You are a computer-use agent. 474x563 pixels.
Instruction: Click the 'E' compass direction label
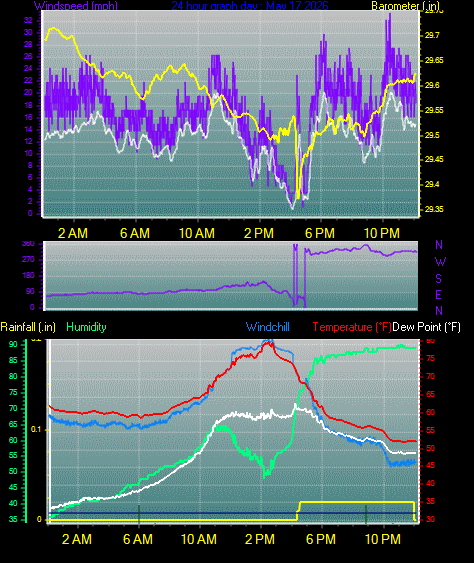pyautogui.click(x=438, y=295)
